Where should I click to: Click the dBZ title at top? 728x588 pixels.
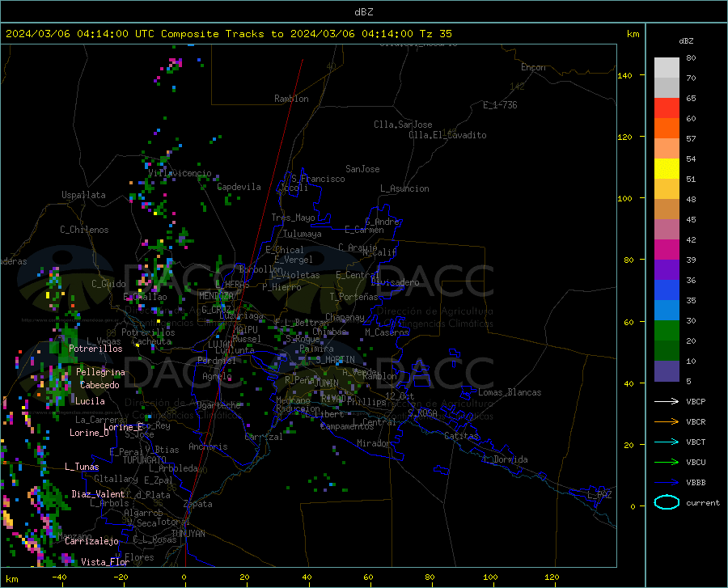tap(363, 12)
